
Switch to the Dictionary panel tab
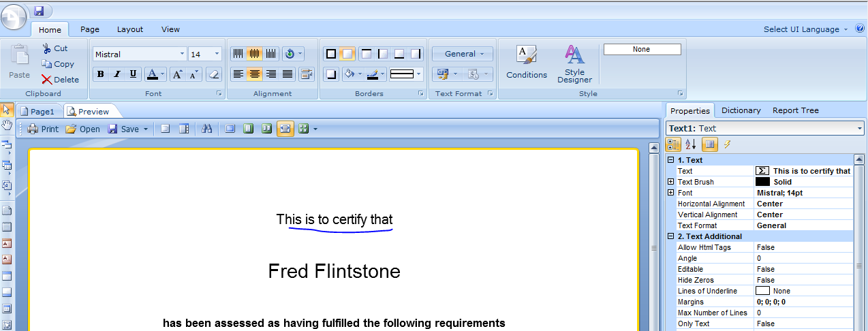741,110
